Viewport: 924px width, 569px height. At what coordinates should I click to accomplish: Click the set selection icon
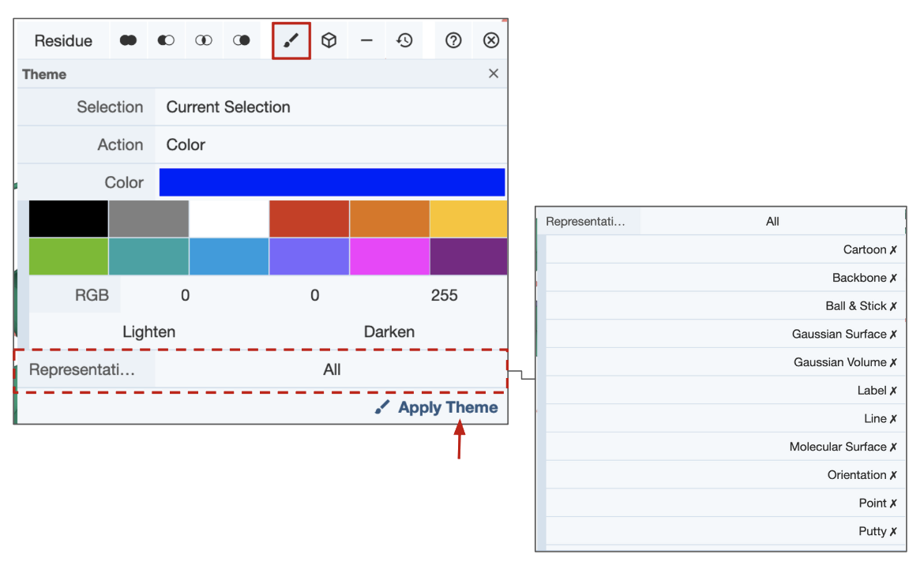(x=242, y=40)
